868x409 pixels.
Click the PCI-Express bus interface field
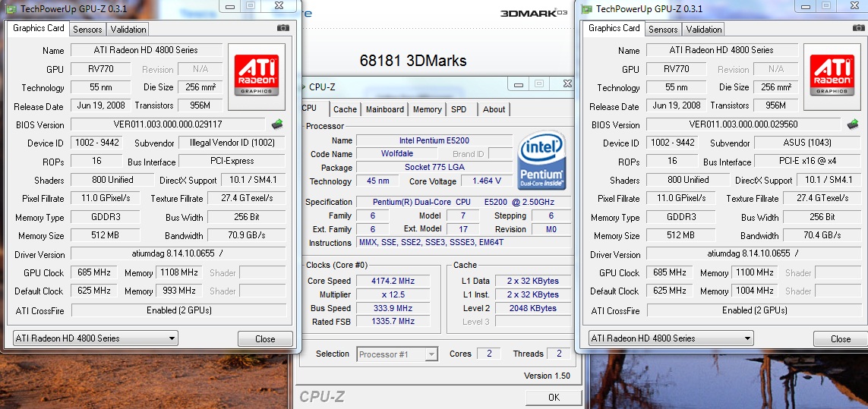click(232, 161)
